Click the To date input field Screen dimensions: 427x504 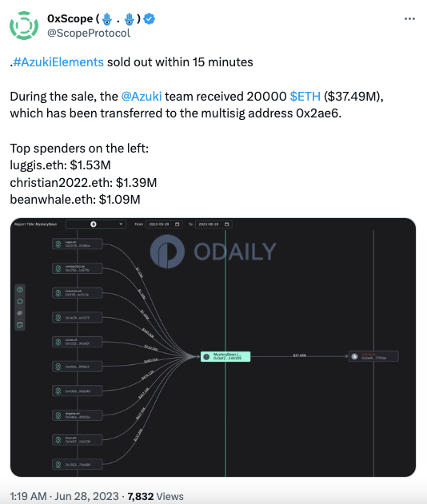tap(213, 224)
